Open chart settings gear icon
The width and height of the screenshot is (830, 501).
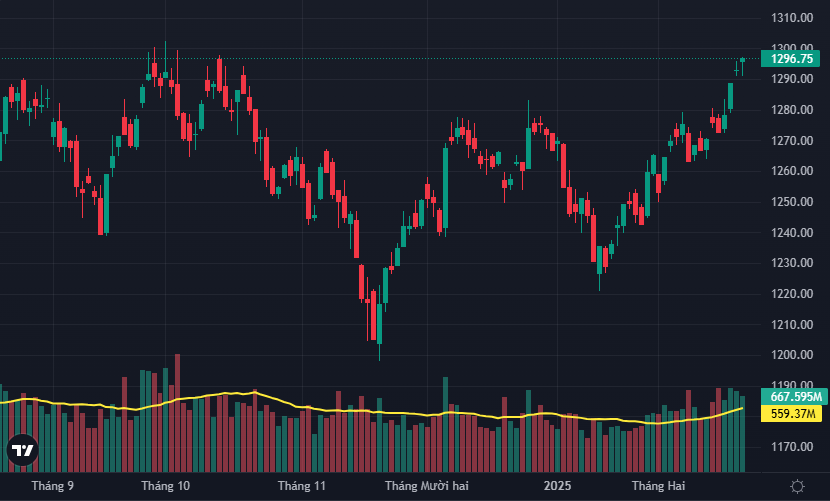coord(797,486)
